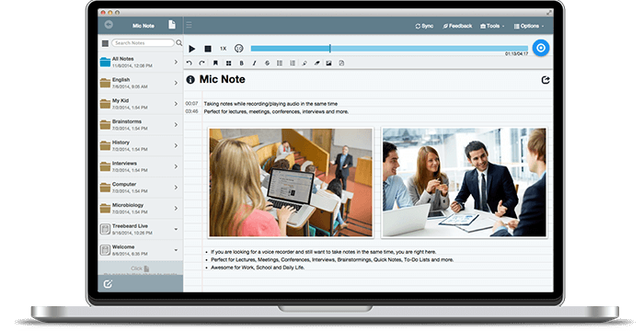
Task: Insert an image using the picture icon
Action: (x=328, y=63)
